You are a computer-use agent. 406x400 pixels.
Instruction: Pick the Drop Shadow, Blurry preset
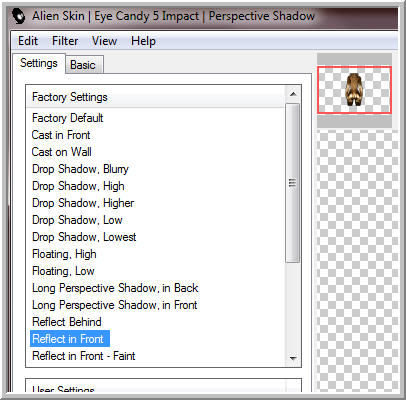tap(80, 169)
